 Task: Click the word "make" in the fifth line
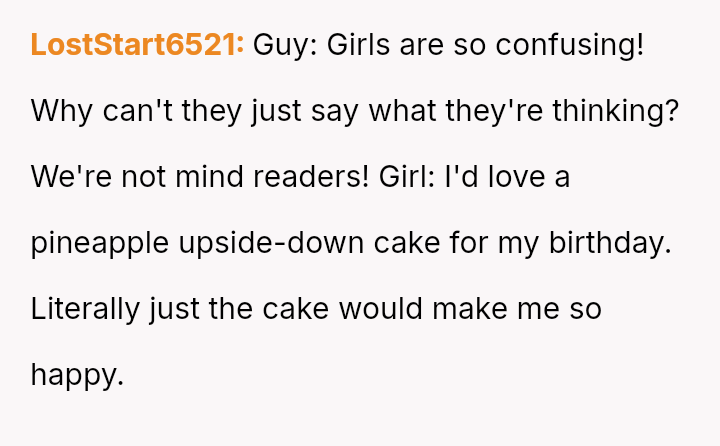pos(470,309)
